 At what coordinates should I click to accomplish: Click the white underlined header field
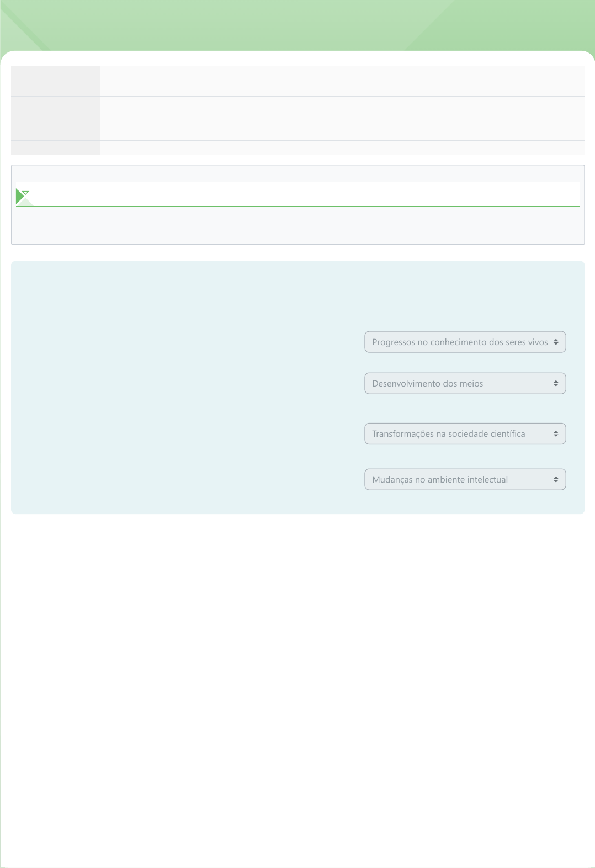tap(304, 194)
